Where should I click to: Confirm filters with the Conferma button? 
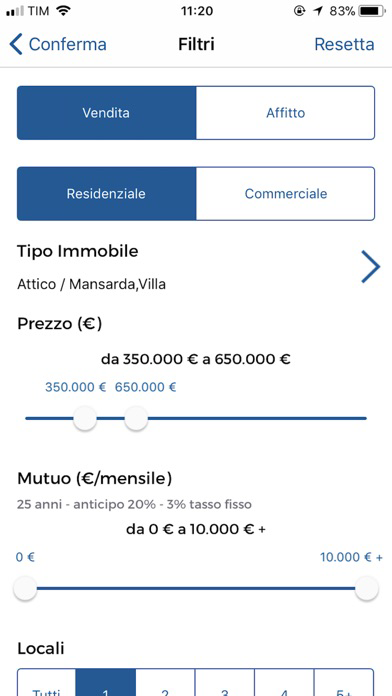(67, 44)
